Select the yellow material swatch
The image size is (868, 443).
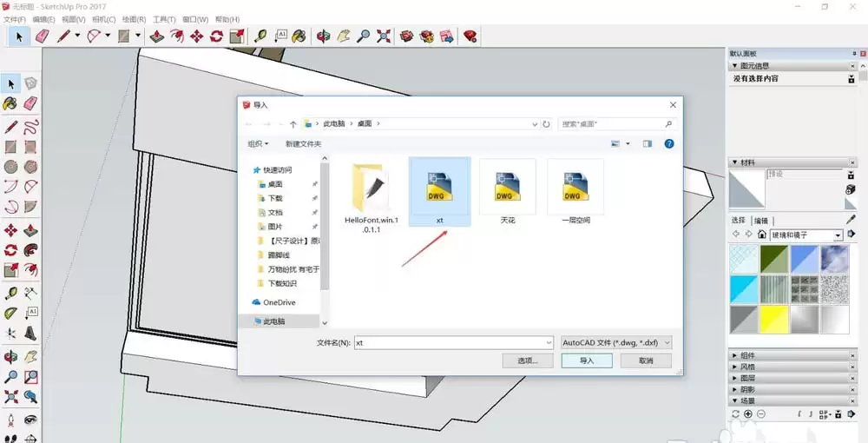pos(774,320)
